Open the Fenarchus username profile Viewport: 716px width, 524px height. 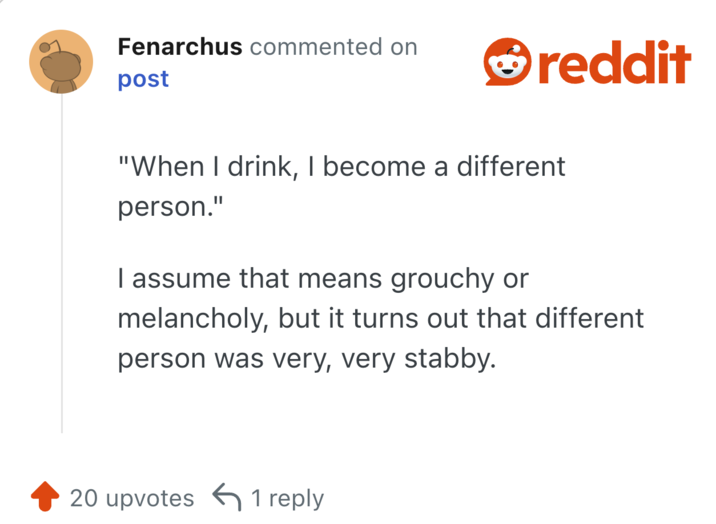(x=180, y=46)
